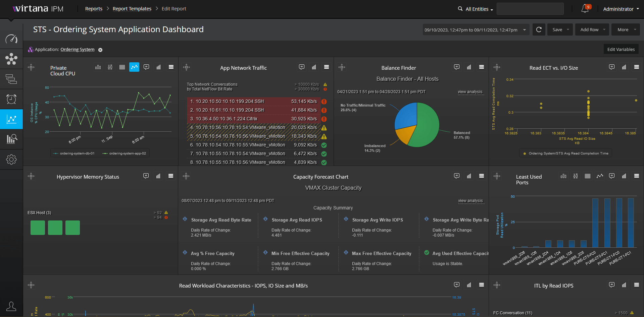Open the Analytics magnifier chart sidebar icon

(x=11, y=139)
